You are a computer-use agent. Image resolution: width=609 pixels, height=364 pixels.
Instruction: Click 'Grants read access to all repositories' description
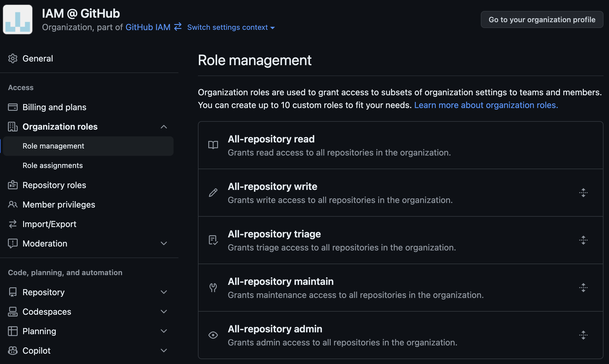click(339, 152)
